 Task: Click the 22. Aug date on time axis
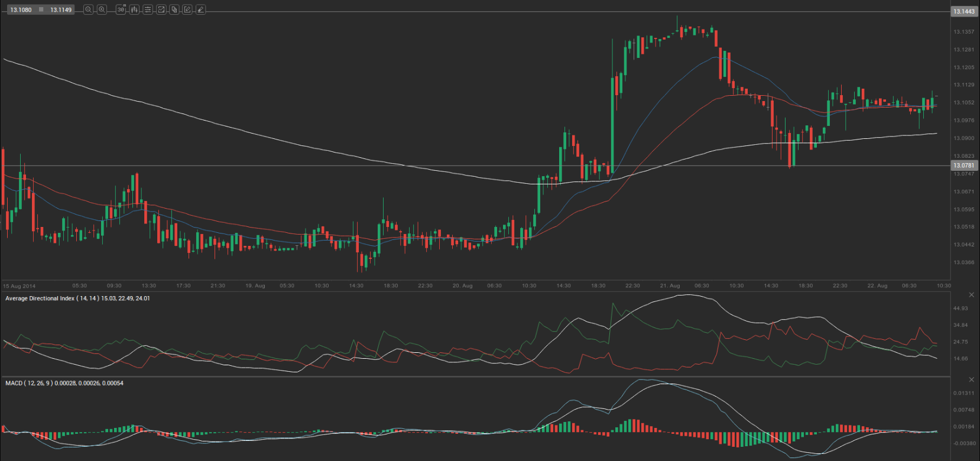tap(877, 286)
